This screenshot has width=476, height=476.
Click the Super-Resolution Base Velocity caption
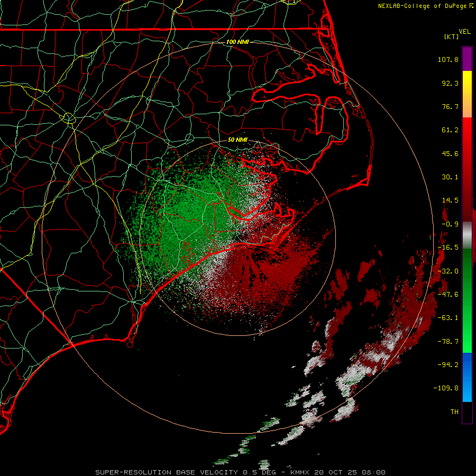(x=241, y=472)
